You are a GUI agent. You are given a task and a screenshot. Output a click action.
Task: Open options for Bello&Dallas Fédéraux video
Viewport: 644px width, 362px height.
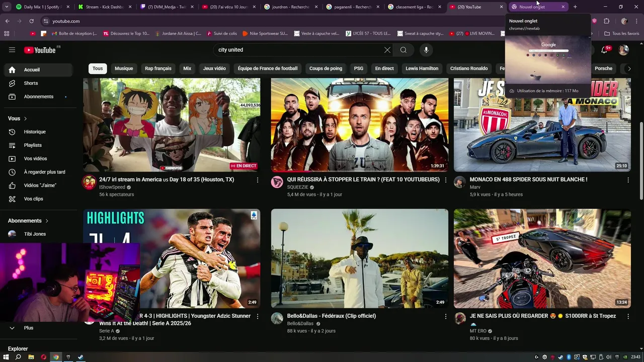click(445, 317)
